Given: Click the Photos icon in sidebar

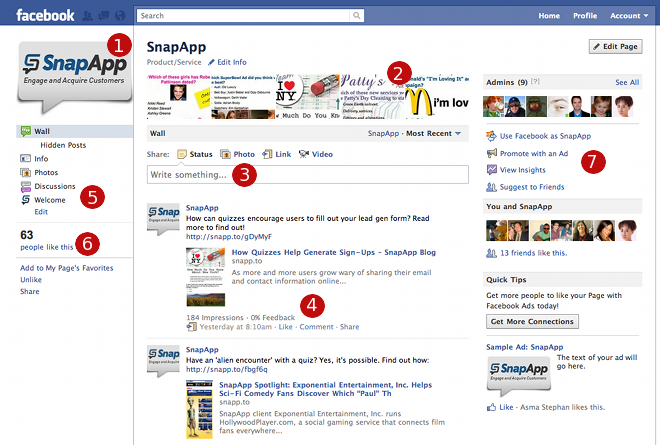Looking at the screenshot, I should pyautogui.click(x=25, y=172).
